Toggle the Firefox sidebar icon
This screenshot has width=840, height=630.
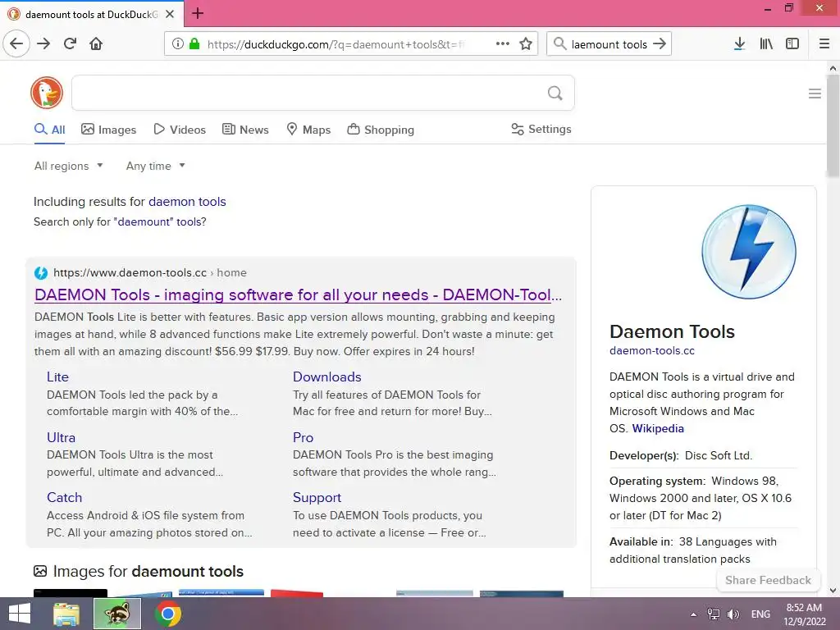pyautogui.click(x=792, y=44)
